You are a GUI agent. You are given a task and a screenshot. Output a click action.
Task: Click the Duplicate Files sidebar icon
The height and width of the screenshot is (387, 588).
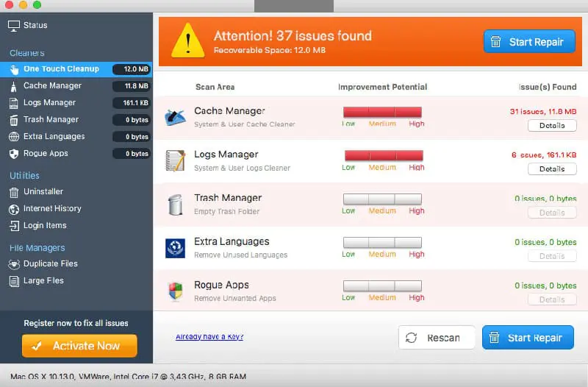point(14,264)
